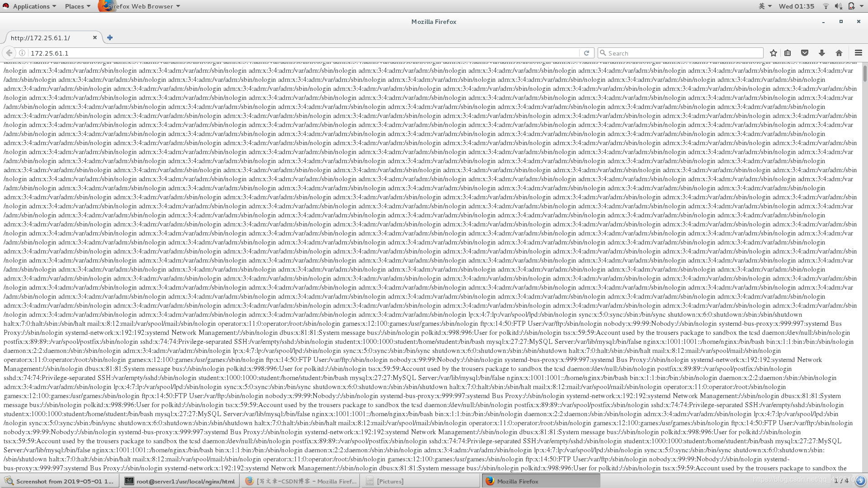The image size is (868, 488).
Task: Open a new tab
Action: pyautogui.click(x=110, y=38)
